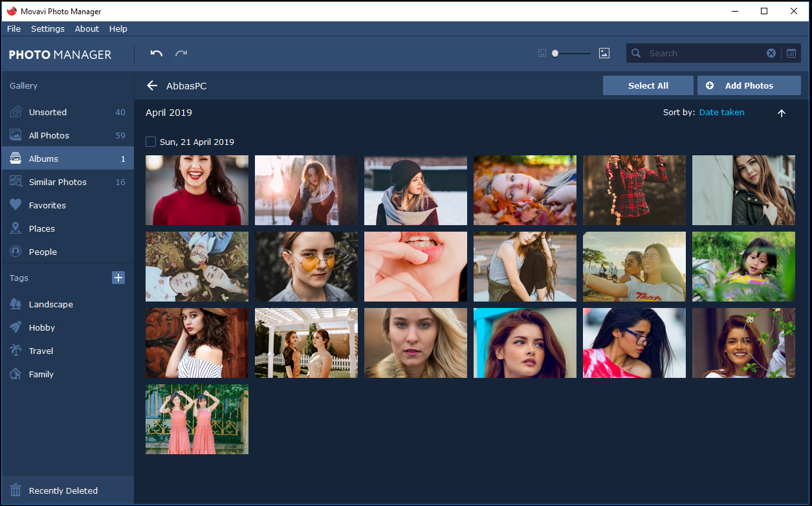
Task: Click the Albums count 1
Action: (123, 159)
